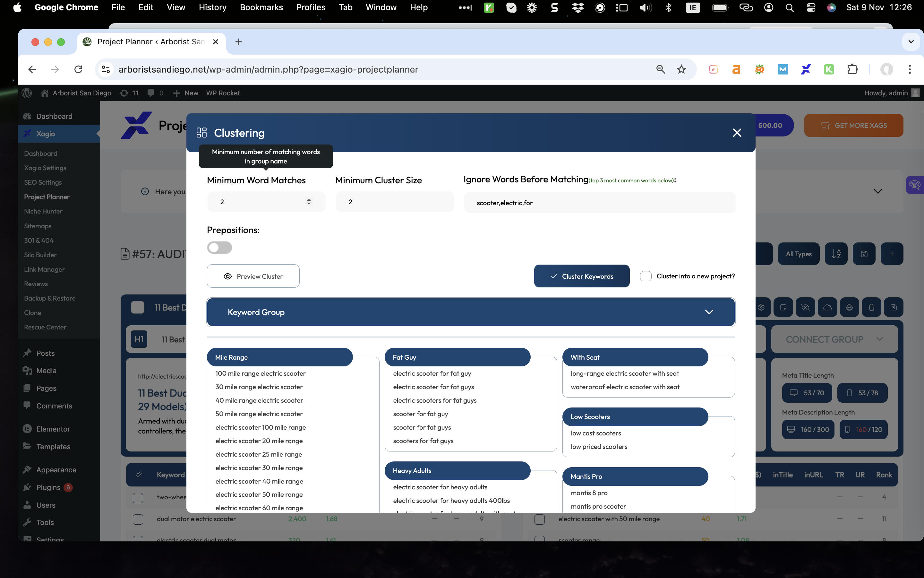Click the group note icon
This screenshot has height=578, width=924.
[x=783, y=307]
